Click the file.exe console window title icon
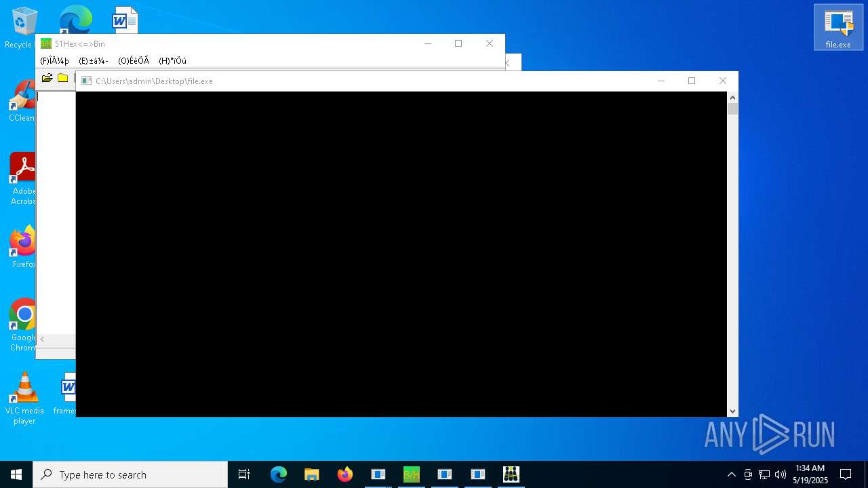The width and height of the screenshot is (868, 488). pos(86,81)
